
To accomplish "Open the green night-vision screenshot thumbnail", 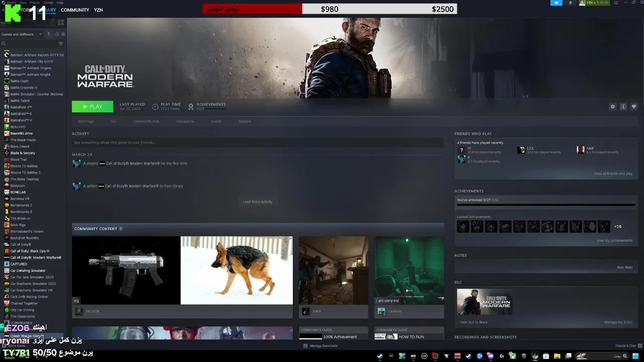I will click(409, 270).
